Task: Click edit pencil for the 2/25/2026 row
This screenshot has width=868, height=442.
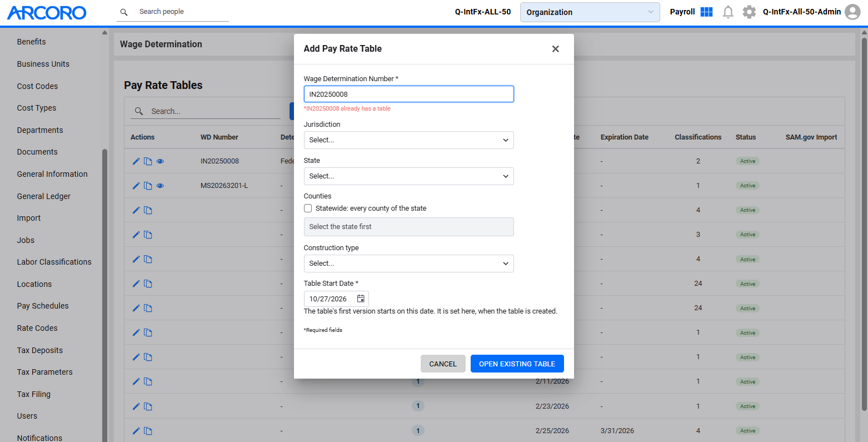Action: pyautogui.click(x=136, y=431)
